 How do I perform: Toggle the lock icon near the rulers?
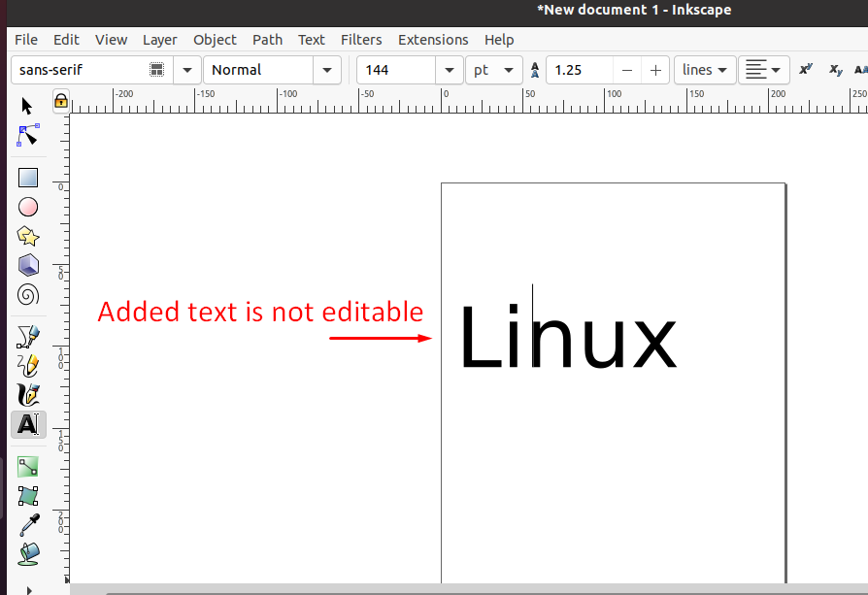point(60,101)
